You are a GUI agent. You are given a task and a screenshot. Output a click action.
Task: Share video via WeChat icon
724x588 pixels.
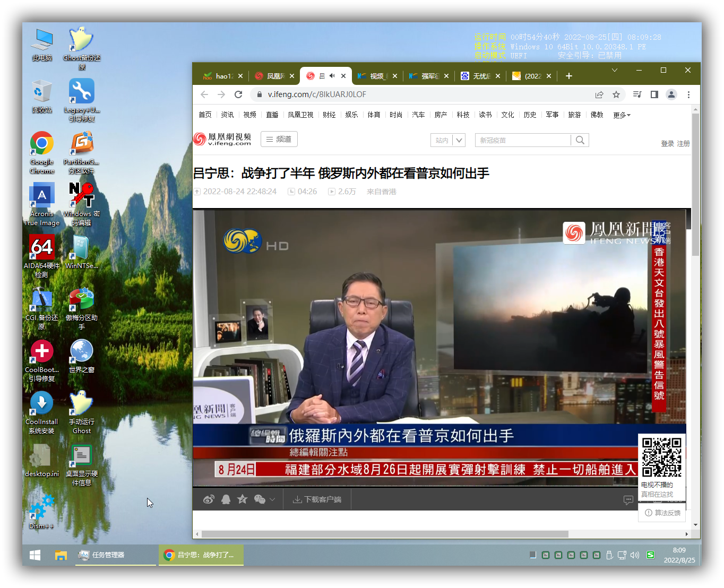[260, 499]
